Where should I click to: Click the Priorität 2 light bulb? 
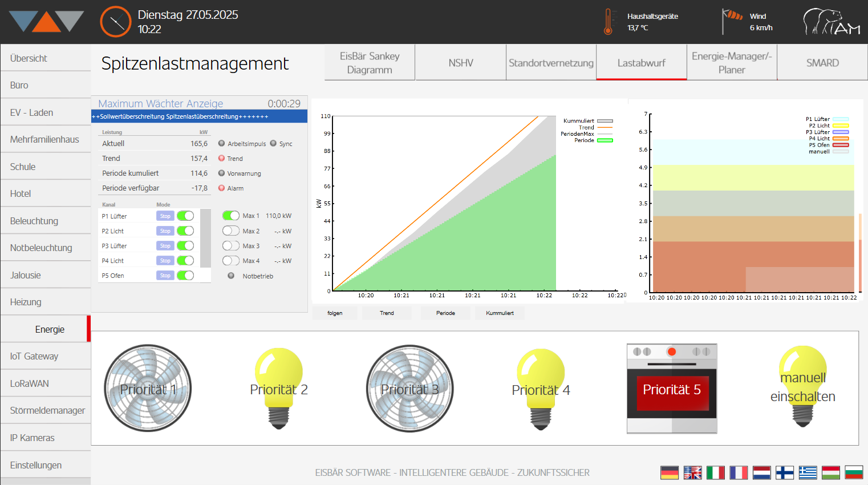click(x=279, y=389)
